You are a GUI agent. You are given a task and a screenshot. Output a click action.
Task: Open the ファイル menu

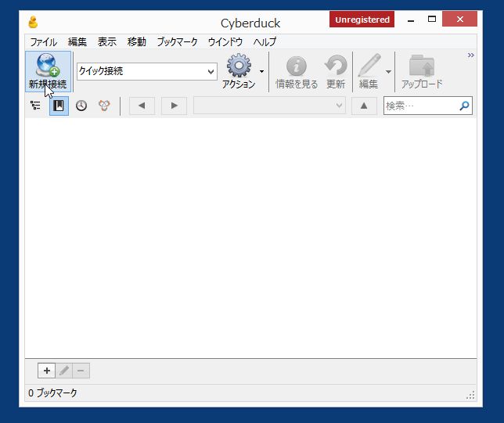(43, 41)
